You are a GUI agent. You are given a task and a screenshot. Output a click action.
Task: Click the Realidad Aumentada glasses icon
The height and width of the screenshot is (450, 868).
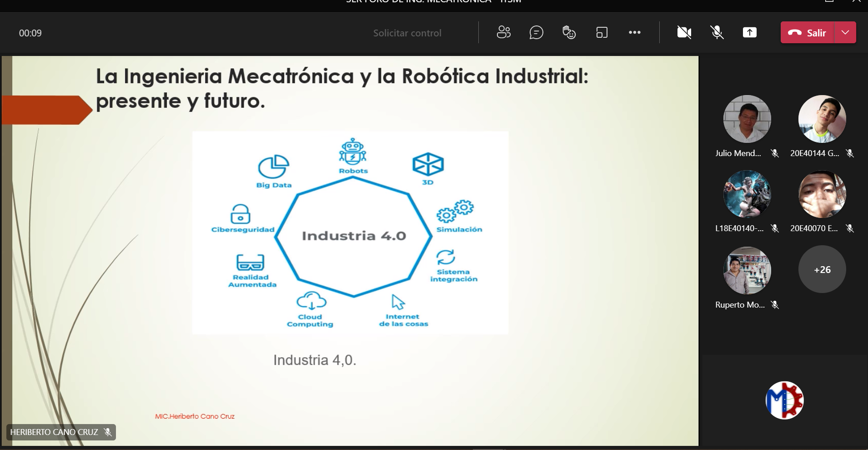point(250,263)
